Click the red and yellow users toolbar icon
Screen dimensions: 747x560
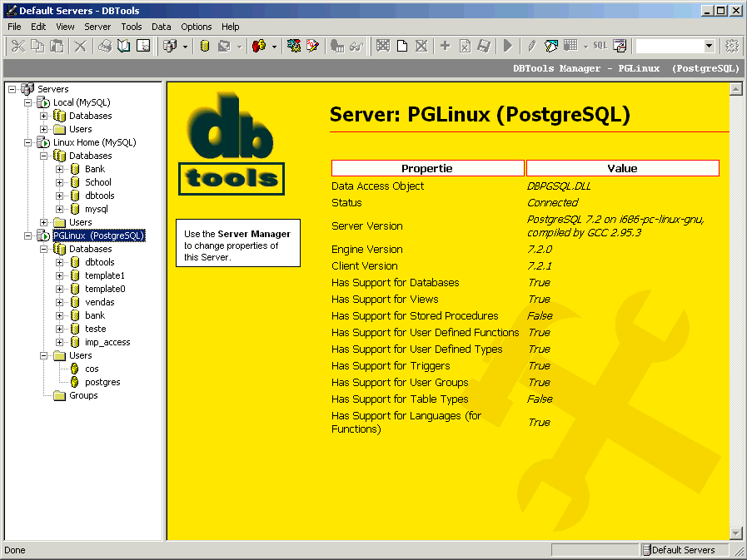coord(259,46)
